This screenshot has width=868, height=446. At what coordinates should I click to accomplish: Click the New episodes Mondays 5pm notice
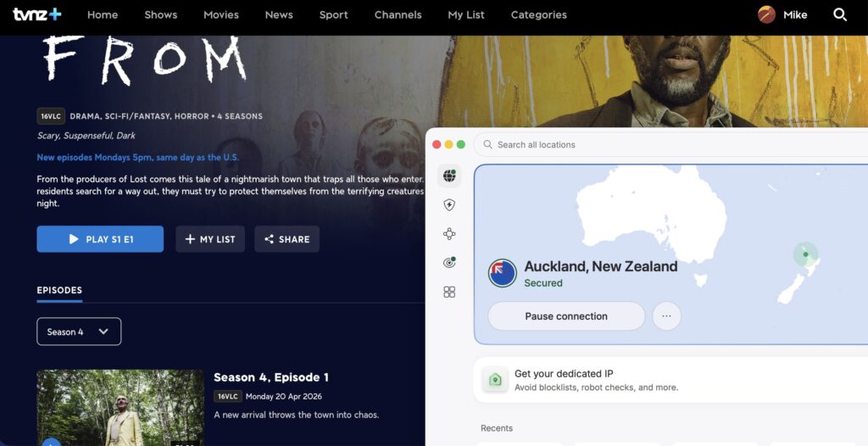click(138, 158)
